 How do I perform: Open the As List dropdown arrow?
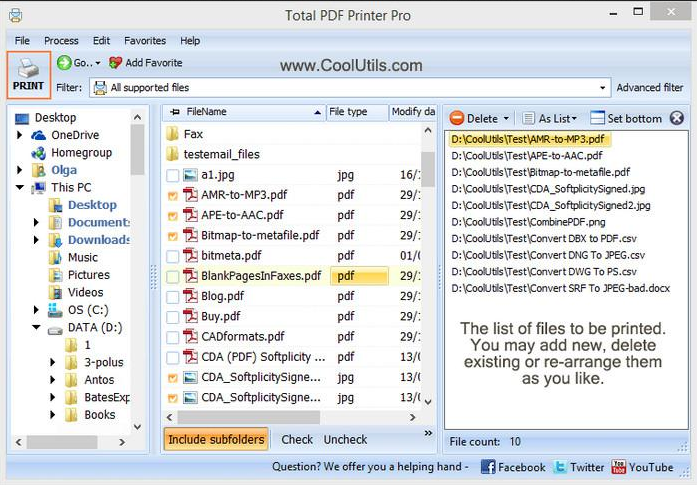pyautogui.click(x=574, y=118)
